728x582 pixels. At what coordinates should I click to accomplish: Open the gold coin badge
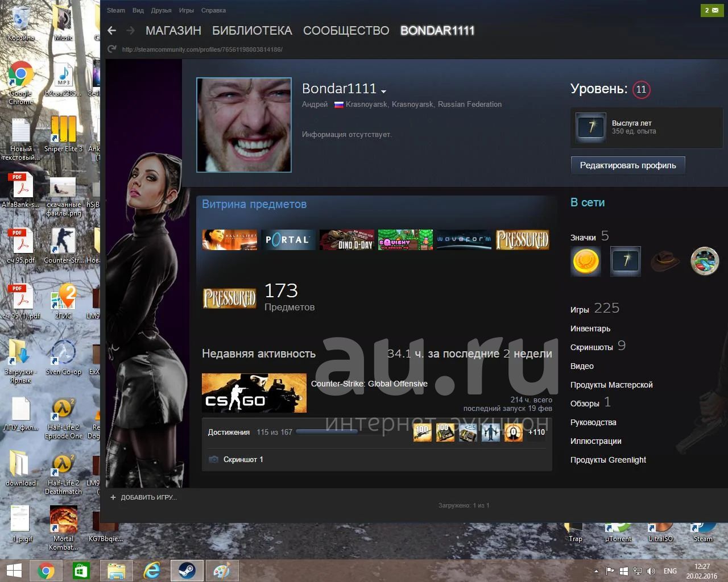click(586, 261)
